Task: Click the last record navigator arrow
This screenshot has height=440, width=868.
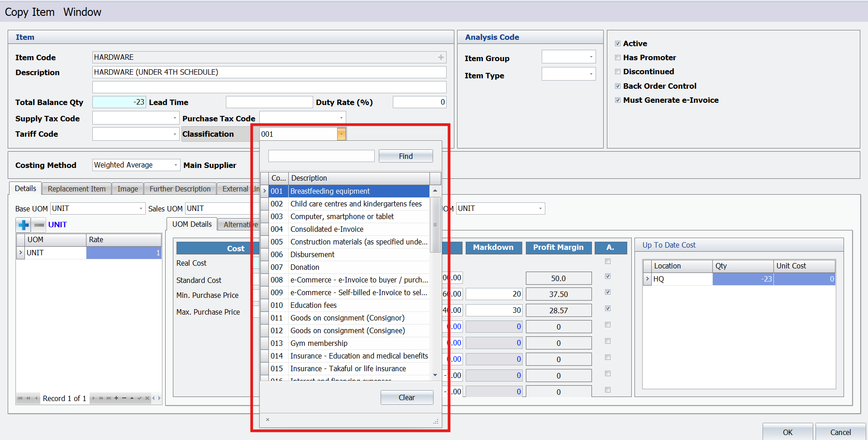Action: click(109, 398)
